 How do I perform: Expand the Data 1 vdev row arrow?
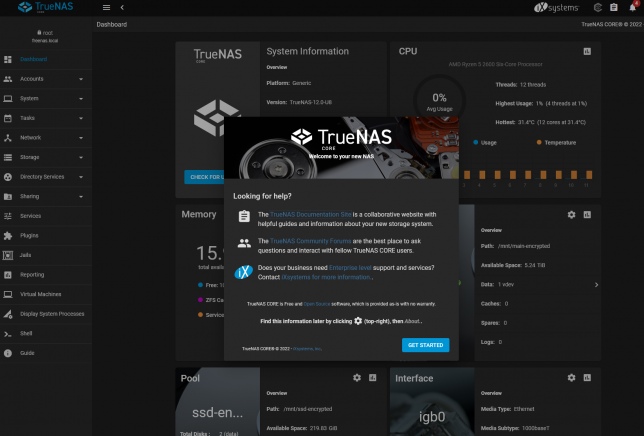pos(596,285)
